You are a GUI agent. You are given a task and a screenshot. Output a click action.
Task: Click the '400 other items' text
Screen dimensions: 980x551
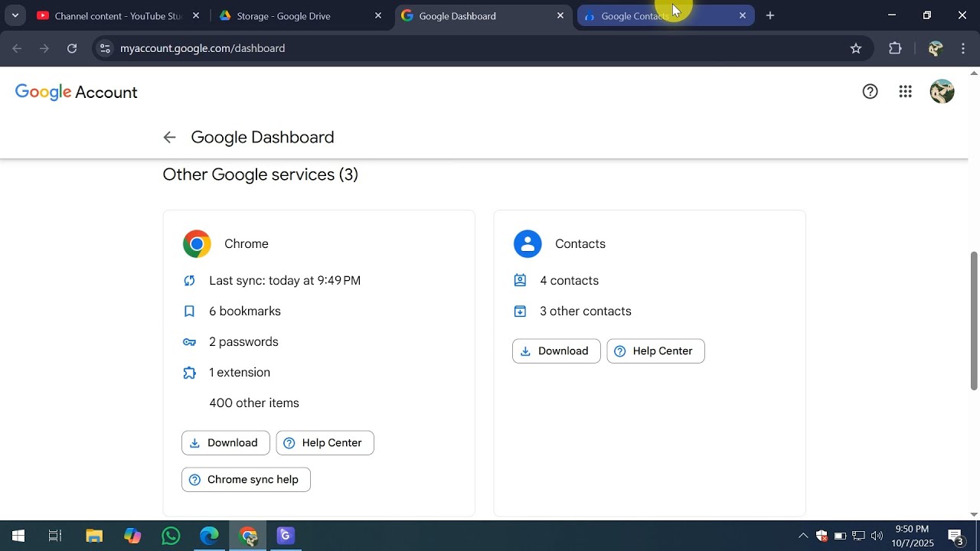pos(254,403)
